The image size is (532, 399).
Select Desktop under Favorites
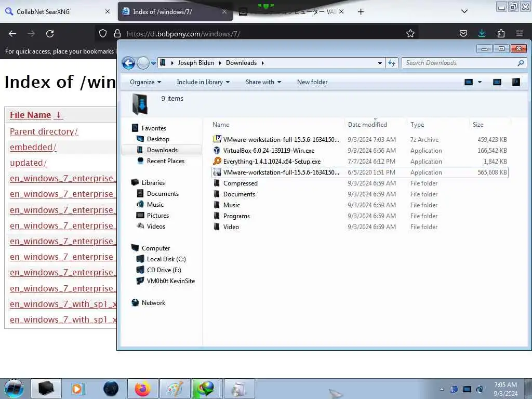click(158, 139)
